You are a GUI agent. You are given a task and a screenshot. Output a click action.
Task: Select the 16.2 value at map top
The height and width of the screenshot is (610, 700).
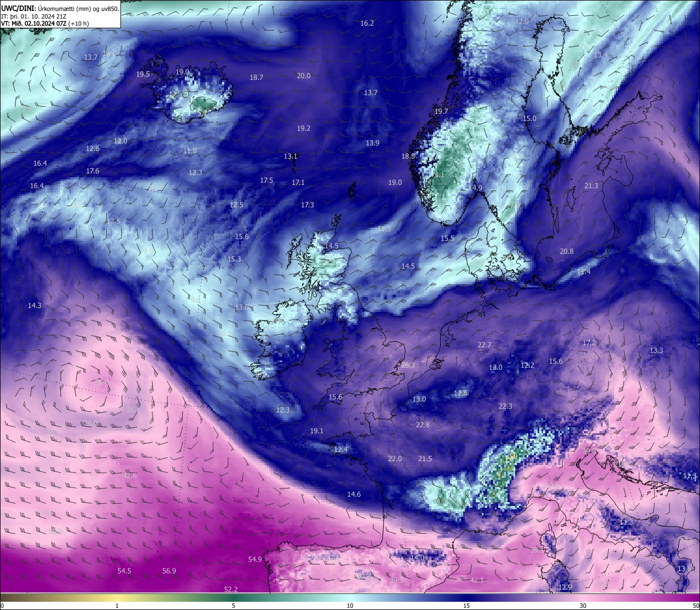click(367, 24)
